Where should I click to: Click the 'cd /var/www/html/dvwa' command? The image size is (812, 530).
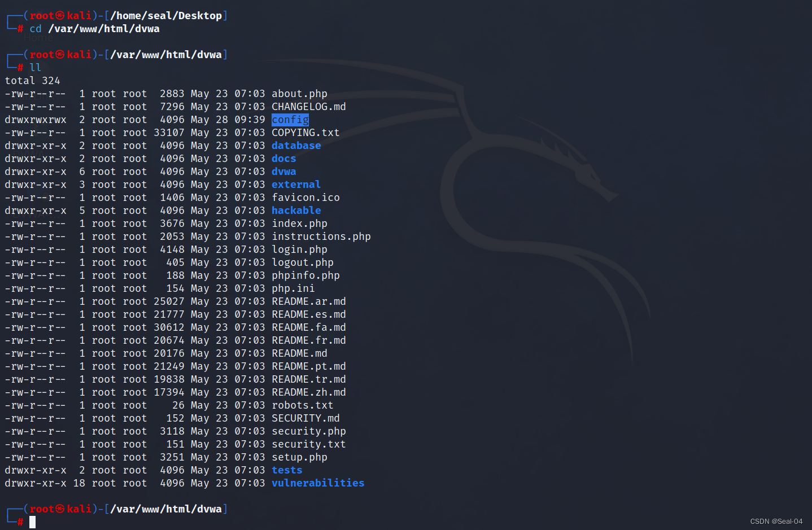(x=94, y=29)
